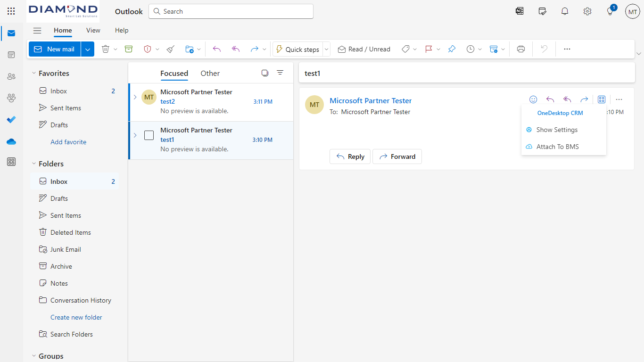This screenshot has width=644, height=362.
Task: Click Reply arrow in the ribbon
Action: click(217, 49)
